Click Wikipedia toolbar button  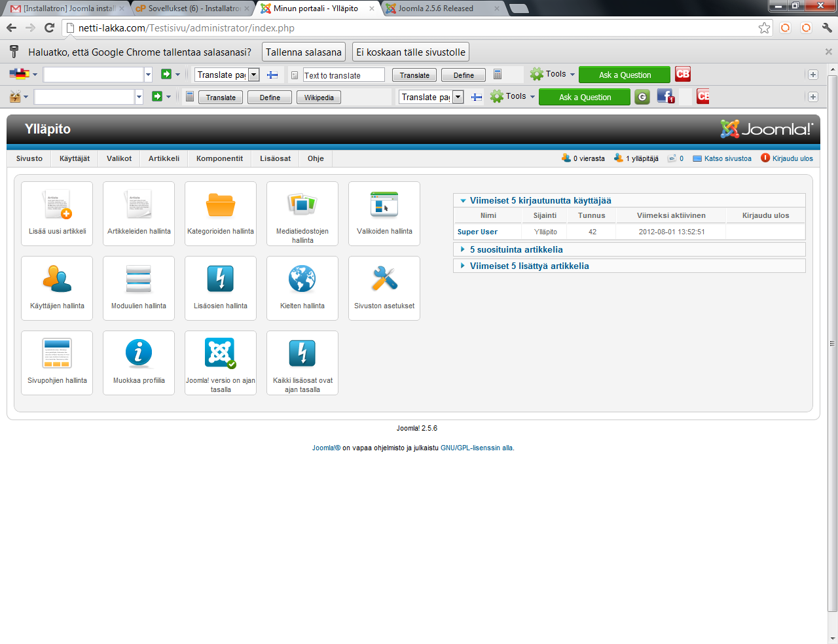tap(319, 98)
